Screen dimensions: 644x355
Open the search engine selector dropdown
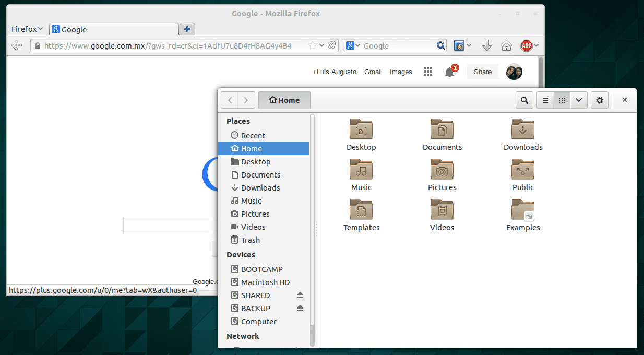[353, 45]
